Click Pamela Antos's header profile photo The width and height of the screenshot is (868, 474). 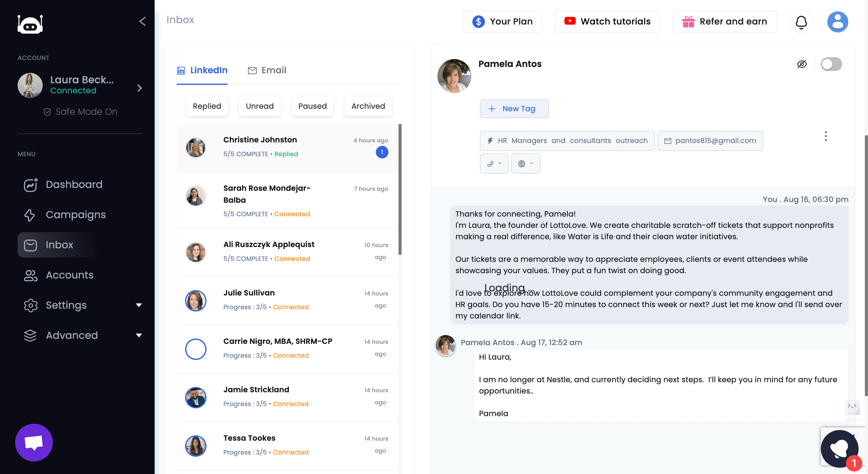click(454, 76)
